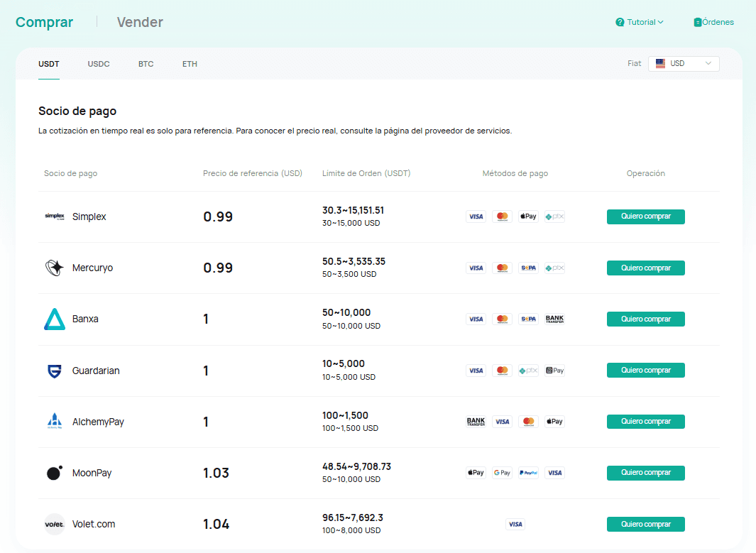
Task: Click the Métodos de pago column header
Action: [515, 173]
